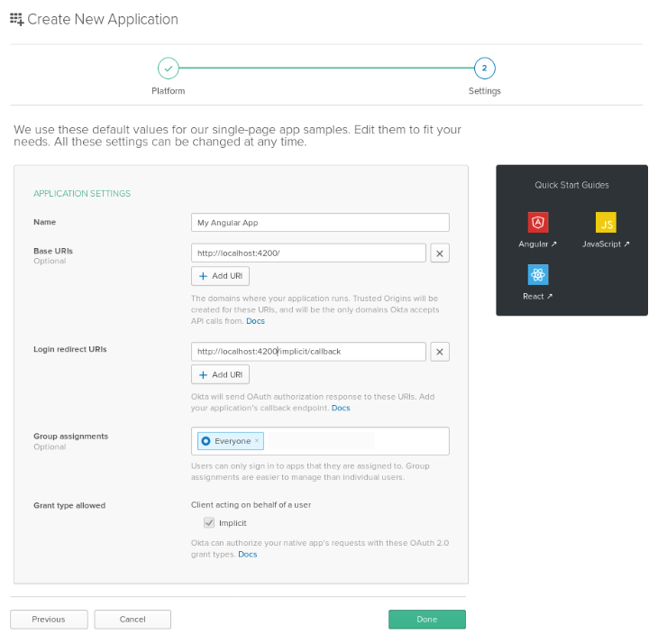Click the Settings step number 2 circle
Screen dimensions: 667x644
(x=484, y=68)
